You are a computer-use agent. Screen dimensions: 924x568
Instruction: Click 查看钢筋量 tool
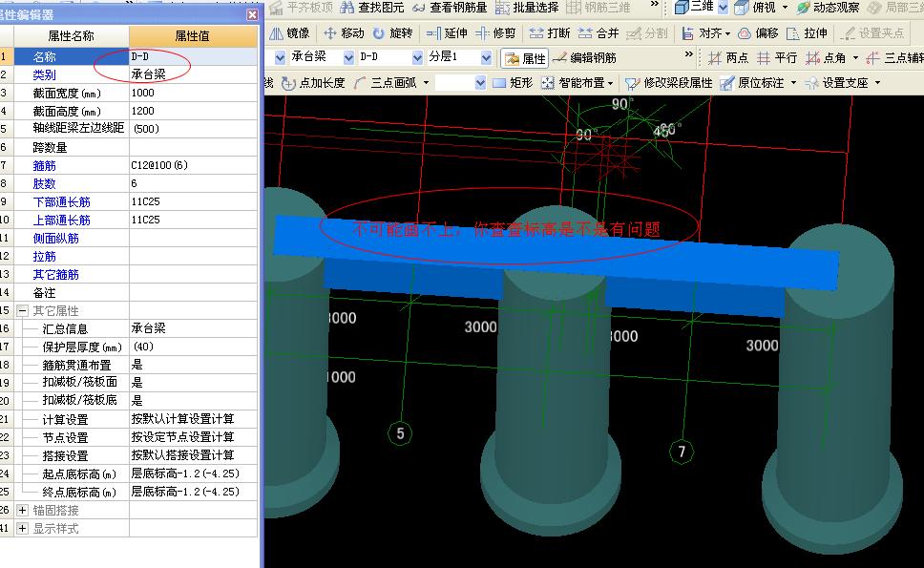450,8
